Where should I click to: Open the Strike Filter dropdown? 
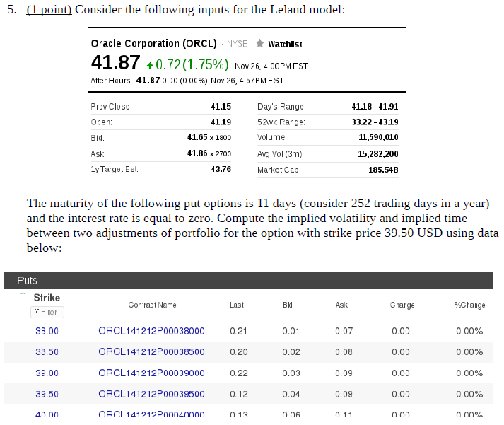click(x=47, y=312)
